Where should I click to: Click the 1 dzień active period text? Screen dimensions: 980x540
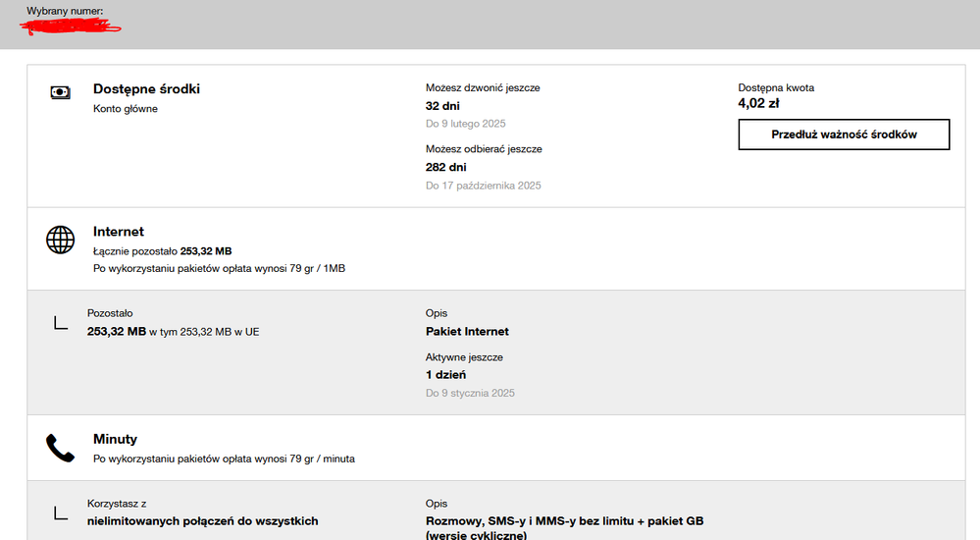[445, 375]
